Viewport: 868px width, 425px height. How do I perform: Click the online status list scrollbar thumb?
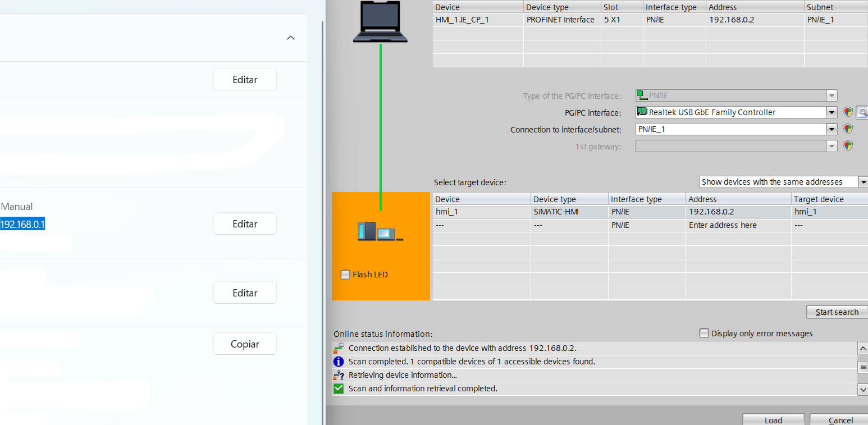863,367
